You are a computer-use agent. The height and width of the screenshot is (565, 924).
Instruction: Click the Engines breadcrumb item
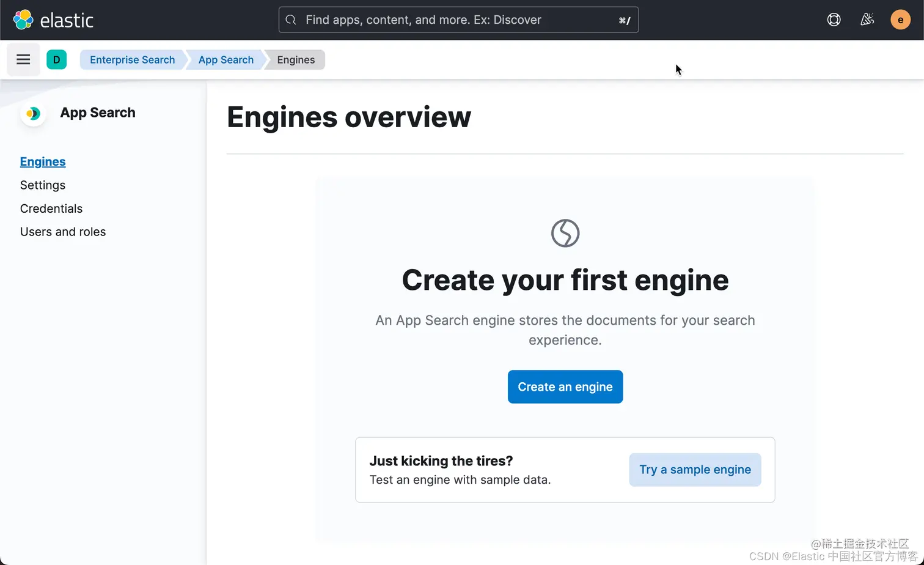296,59
